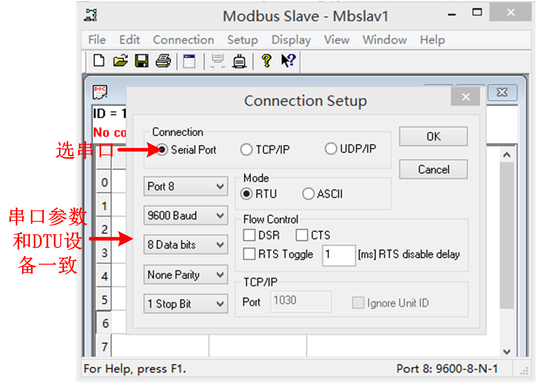Image resolution: width=554 pixels, height=392 pixels.
Task: Enable the RTS Toggle checkbox
Action: coord(249,254)
